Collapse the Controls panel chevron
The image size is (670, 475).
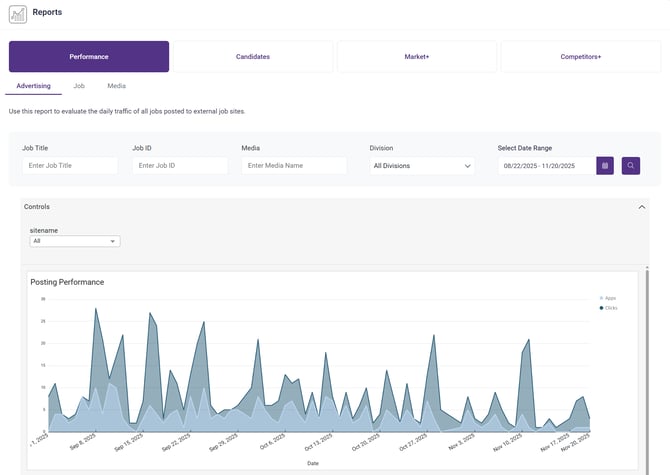click(x=642, y=207)
